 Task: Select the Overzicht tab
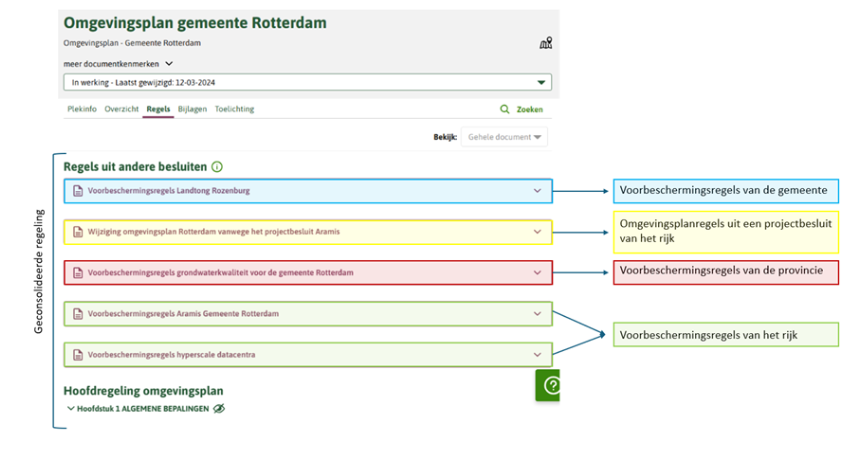tap(122, 109)
